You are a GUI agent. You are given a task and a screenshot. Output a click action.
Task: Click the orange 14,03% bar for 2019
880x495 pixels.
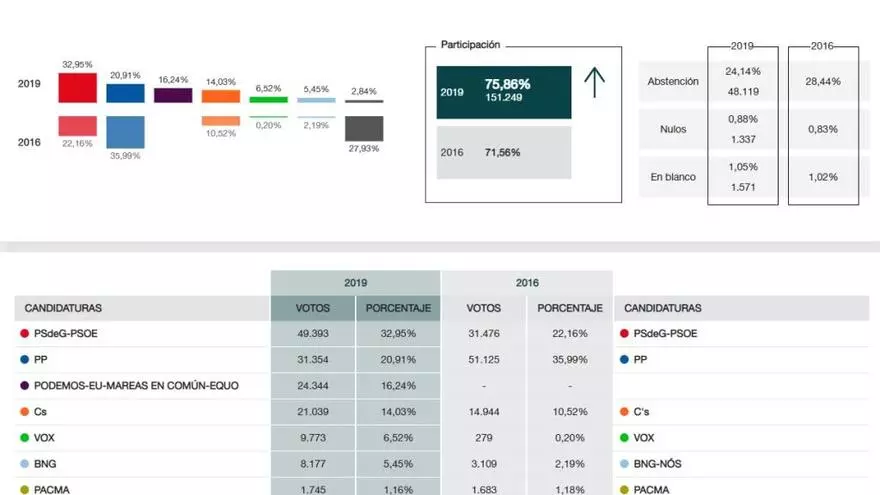[x=221, y=96]
